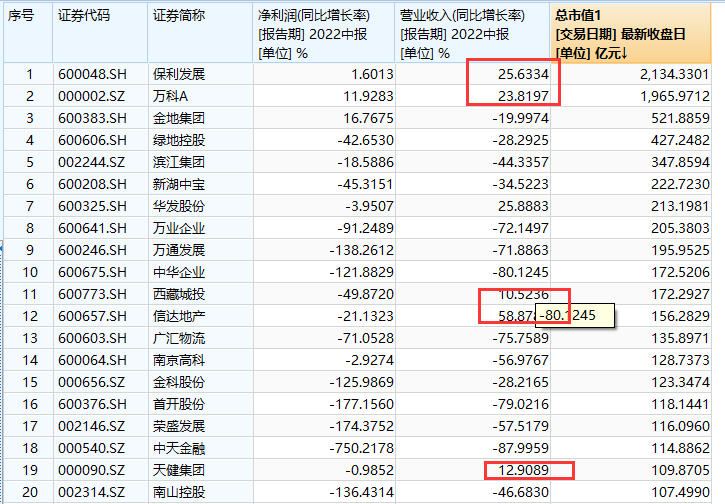The height and width of the screenshot is (504, 725).
Task: Click revenue growth value 25.6334
Action: pyautogui.click(x=523, y=74)
